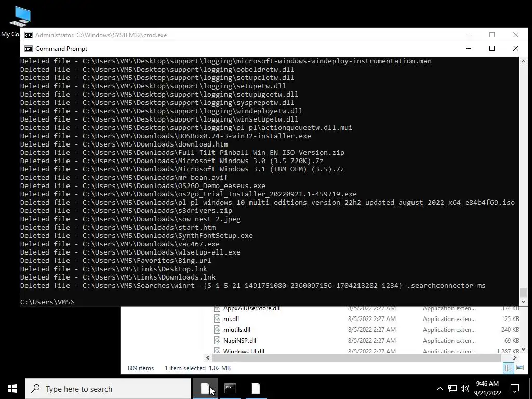Click the Command Prompt title bar icon
532x399 pixels.
29,49
